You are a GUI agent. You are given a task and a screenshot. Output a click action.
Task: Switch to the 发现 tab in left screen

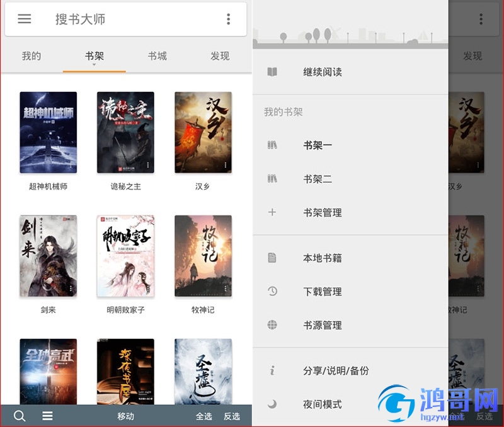220,56
